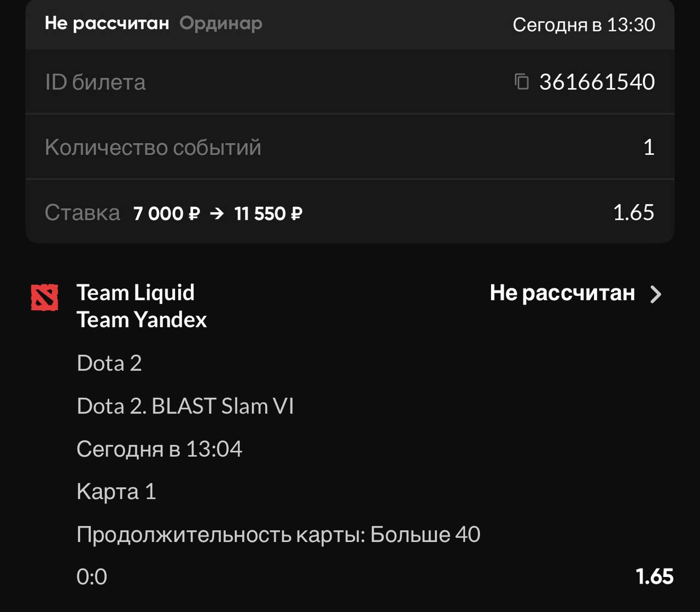Click ticket number 361661540
Image resolution: width=700 pixels, height=612 pixels.
tap(597, 82)
